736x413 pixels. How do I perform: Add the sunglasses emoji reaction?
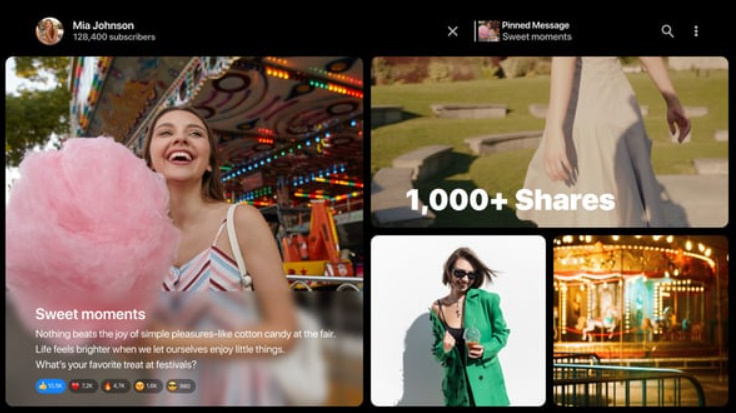tap(180, 386)
